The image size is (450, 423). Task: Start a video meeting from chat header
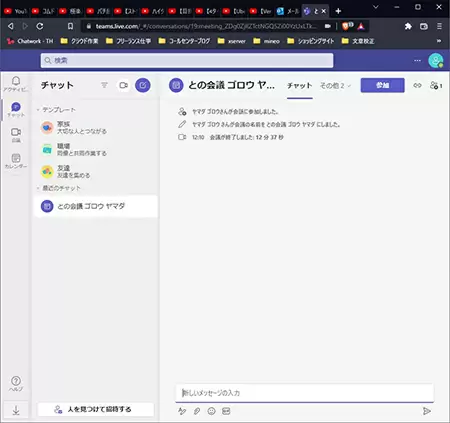pos(124,85)
